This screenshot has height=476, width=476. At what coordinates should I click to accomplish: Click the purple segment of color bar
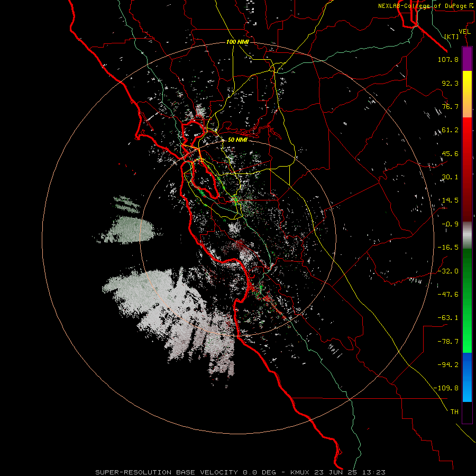pos(467,59)
